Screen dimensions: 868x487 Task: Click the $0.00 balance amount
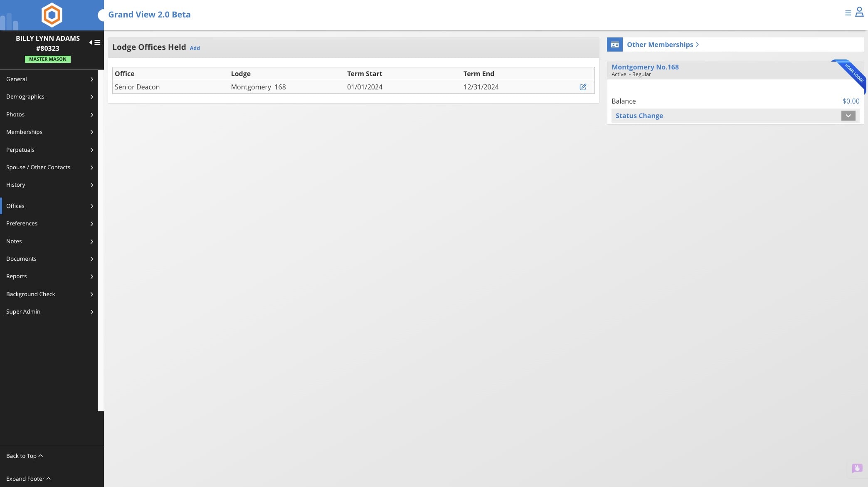point(851,101)
